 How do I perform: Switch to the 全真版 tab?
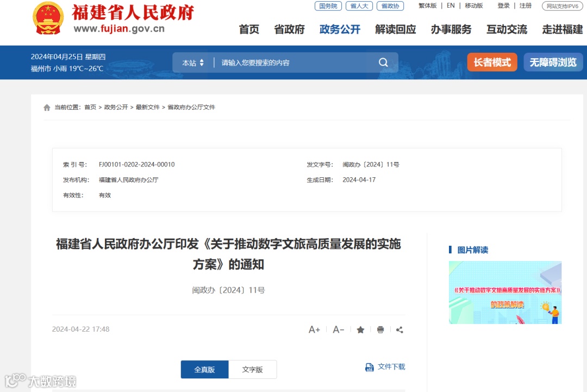204,370
